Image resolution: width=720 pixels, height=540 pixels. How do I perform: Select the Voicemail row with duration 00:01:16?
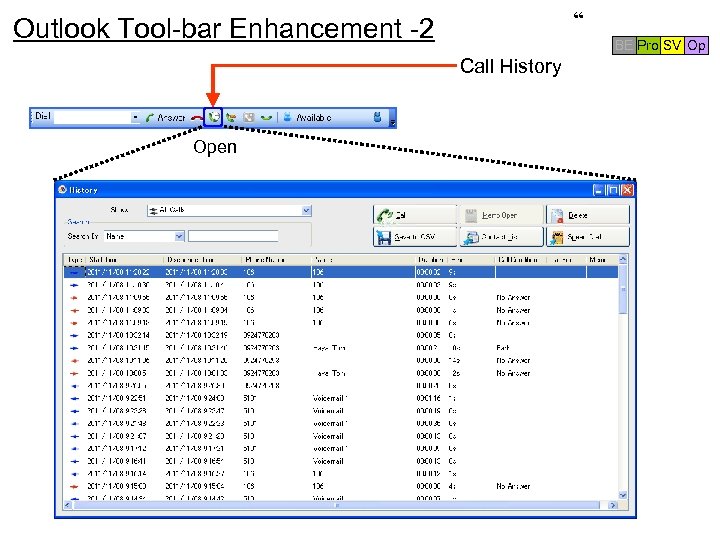[x=341, y=398]
